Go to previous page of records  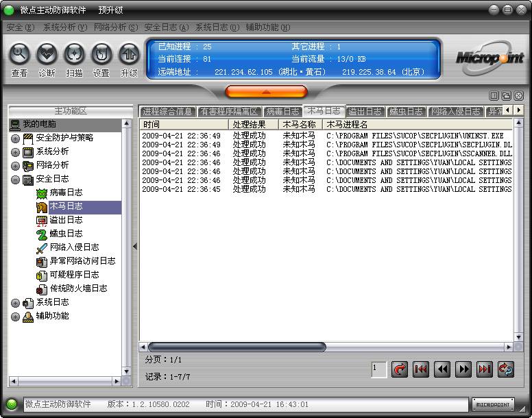[442, 369]
